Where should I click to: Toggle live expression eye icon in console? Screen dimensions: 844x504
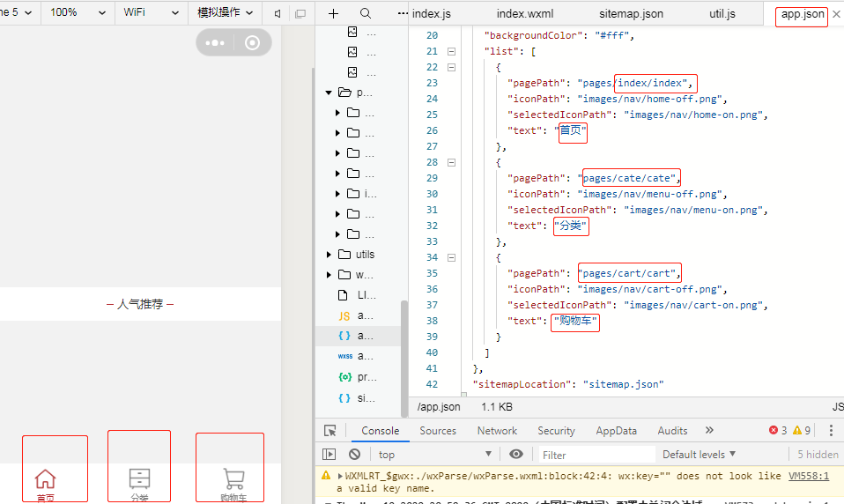(x=515, y=454)
